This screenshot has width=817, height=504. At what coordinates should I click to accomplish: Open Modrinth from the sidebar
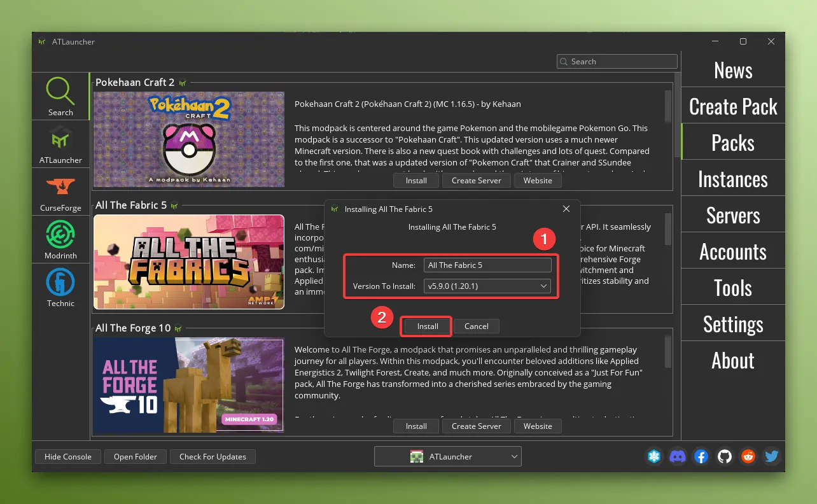(x=60, y=239)
